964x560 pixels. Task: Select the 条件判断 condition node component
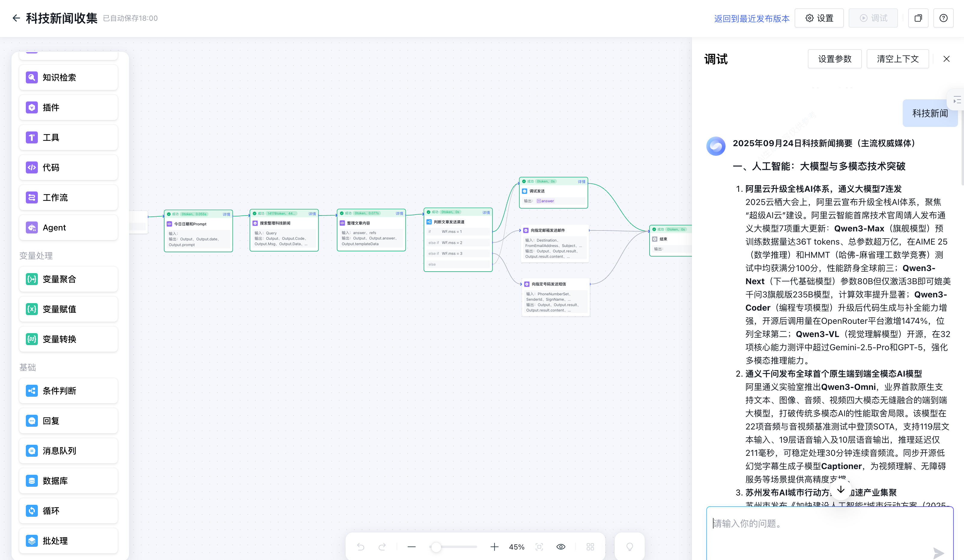(68, 391)
